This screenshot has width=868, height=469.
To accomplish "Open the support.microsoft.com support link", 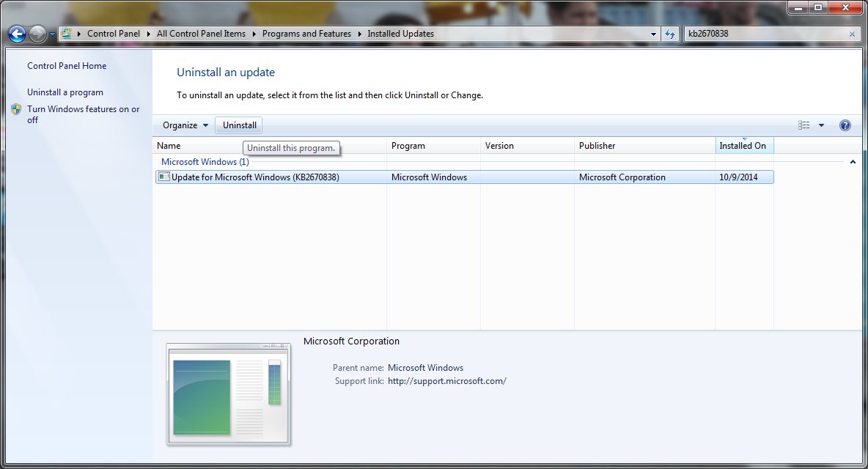I will coord(447,381).
